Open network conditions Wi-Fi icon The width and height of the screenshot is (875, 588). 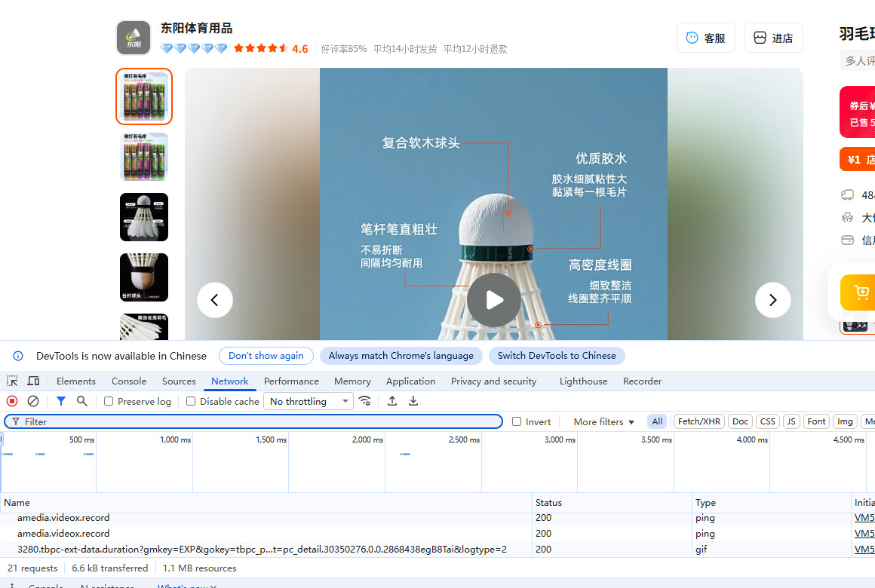click(365, 402)
